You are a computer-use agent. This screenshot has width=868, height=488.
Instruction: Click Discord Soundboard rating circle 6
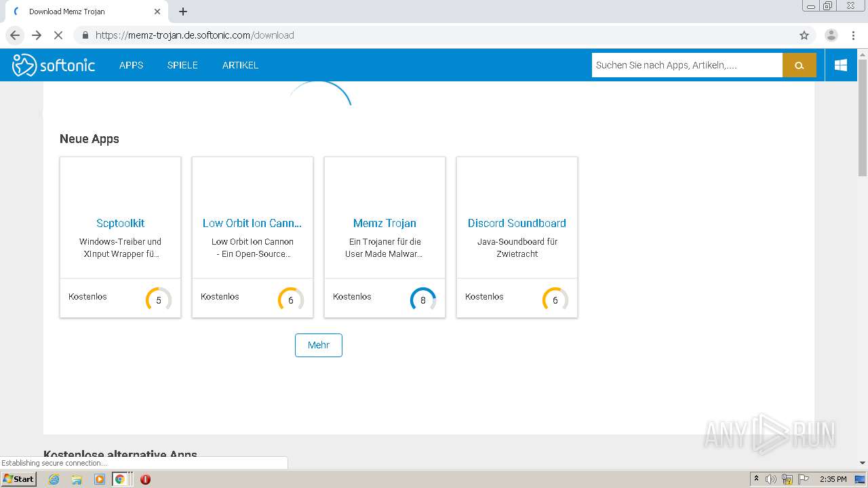tap(555, 300)
